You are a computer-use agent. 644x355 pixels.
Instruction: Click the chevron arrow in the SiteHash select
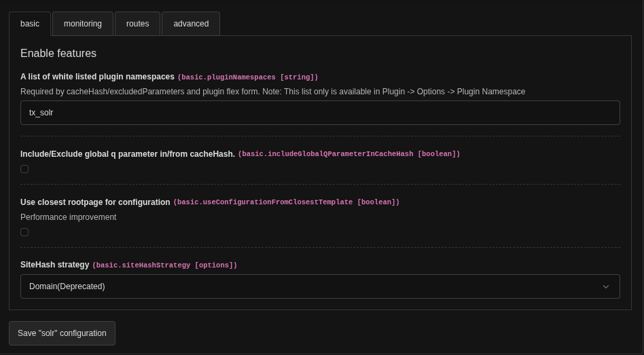point(606,286)
